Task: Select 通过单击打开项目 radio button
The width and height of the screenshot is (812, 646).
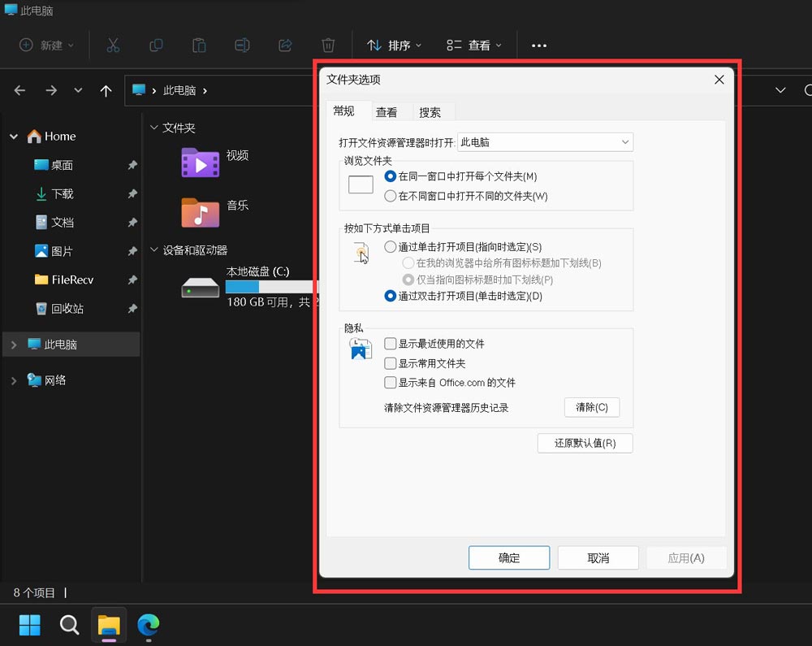Action: pyautogui.click(x=390, y=246)
